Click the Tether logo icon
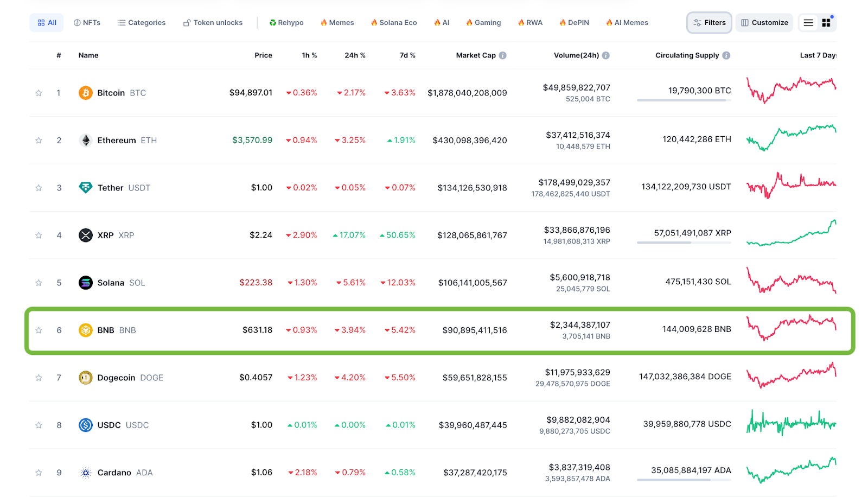This screenshot has width=868, height=497. click(x=86, y=188)
